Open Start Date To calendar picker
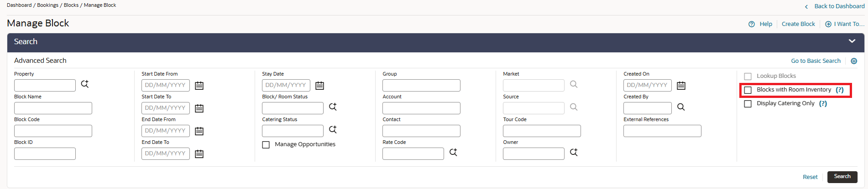This screenshot has height=189, width=868. click(x=199, y=108)
